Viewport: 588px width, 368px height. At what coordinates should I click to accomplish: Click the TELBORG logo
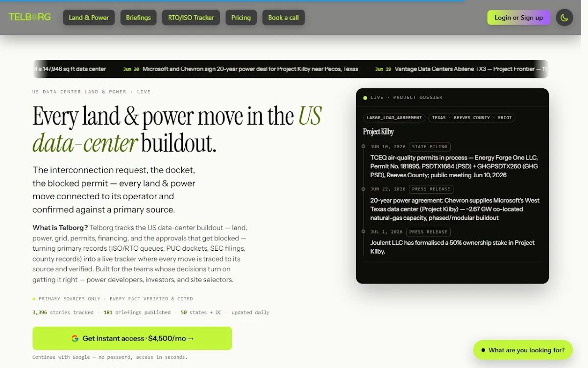(30, 17)
